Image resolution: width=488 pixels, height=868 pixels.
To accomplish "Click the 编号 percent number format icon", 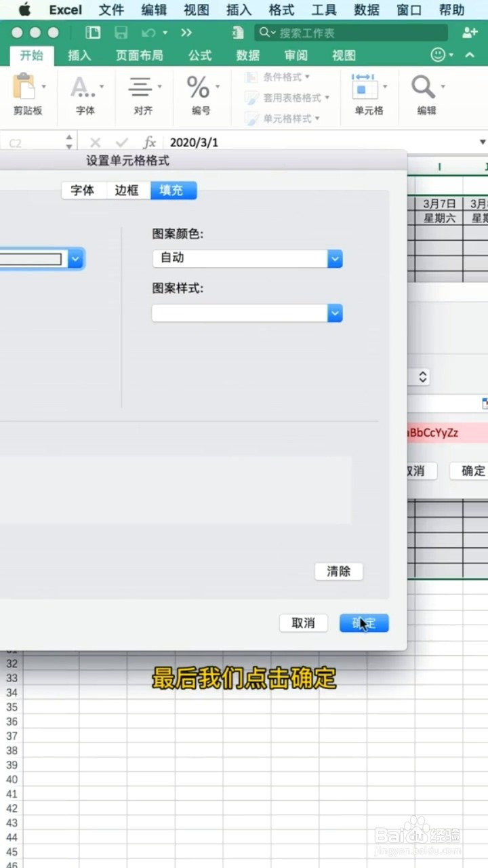I will pyautogui.click(x=198, y=87).
